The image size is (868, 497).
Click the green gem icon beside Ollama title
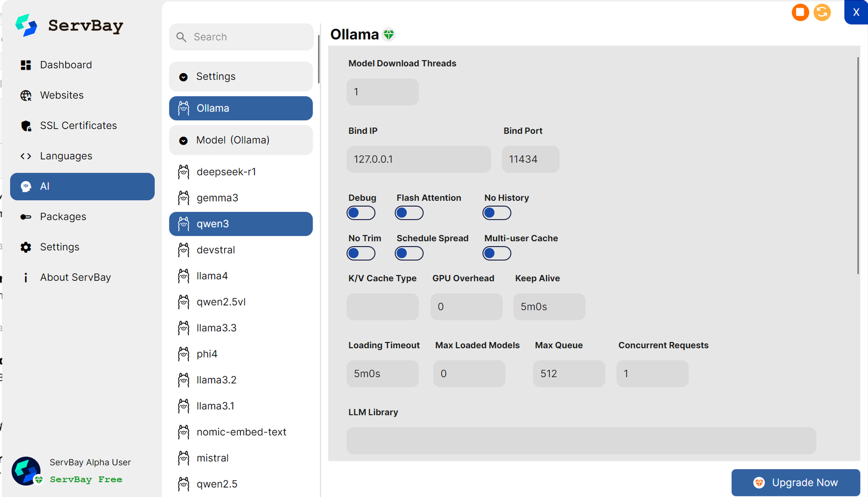pyautogui.click(x=389, y=35)
